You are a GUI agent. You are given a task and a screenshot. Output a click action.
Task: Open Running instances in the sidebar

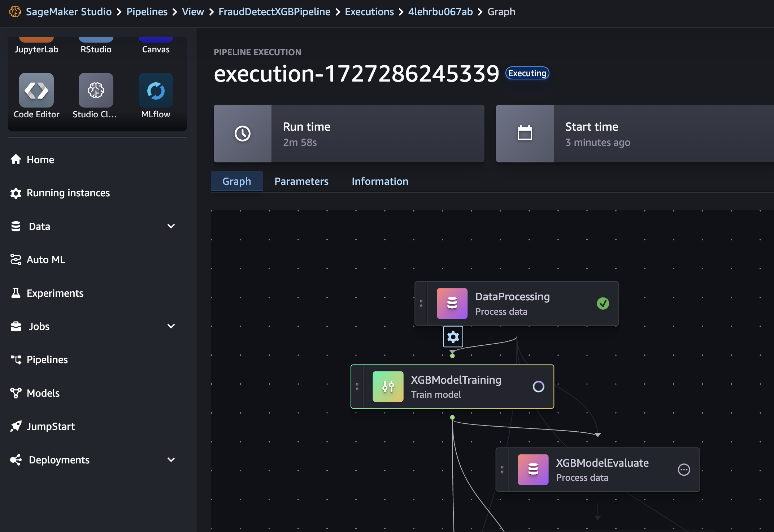68,193
